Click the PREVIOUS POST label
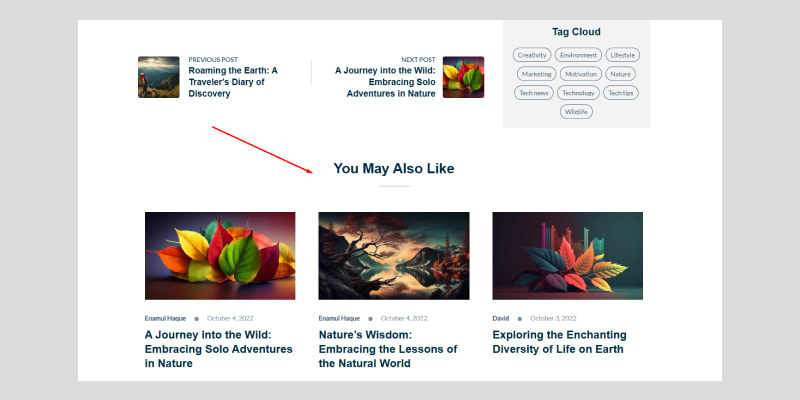800x400 pixels. [213, 60]
